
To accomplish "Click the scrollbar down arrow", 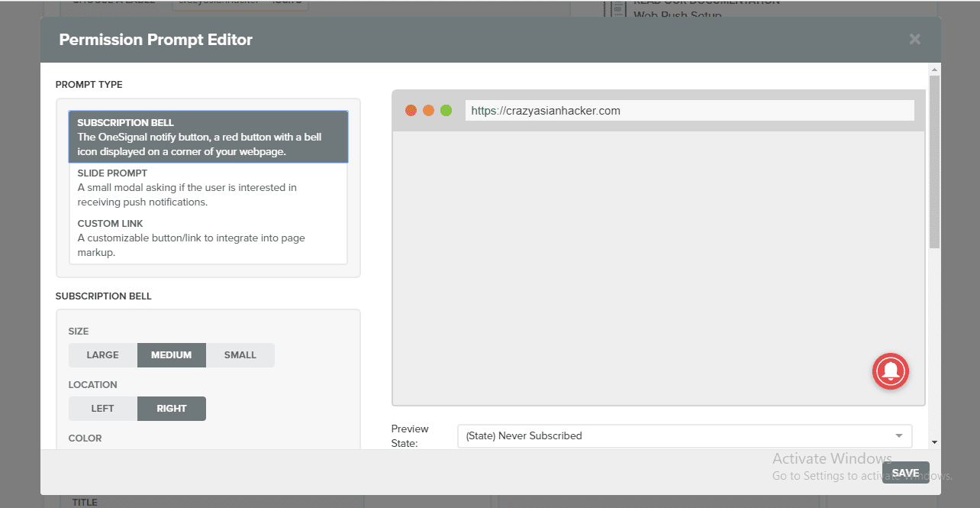I will (933, 442).
